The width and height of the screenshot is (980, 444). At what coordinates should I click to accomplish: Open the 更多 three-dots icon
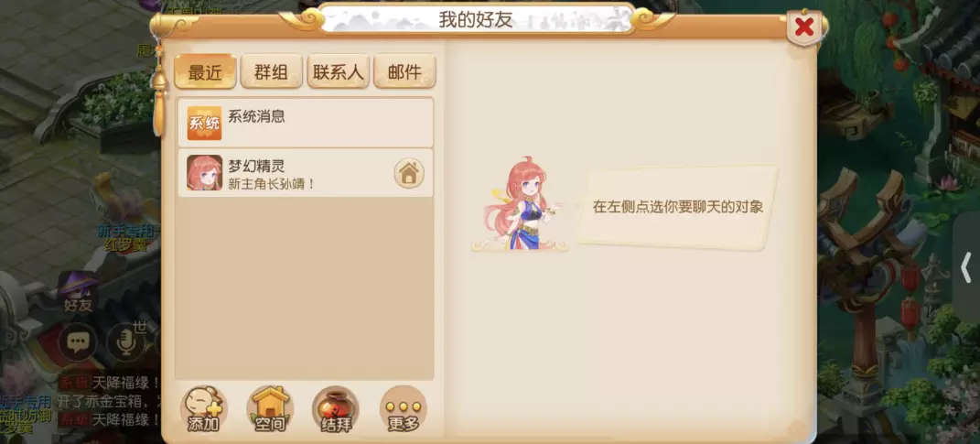pos(404,409)
